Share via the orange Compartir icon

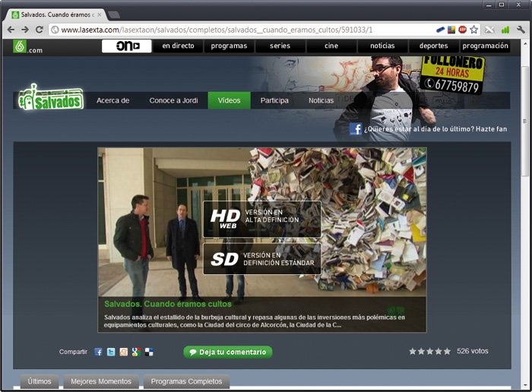click(123, 352)
